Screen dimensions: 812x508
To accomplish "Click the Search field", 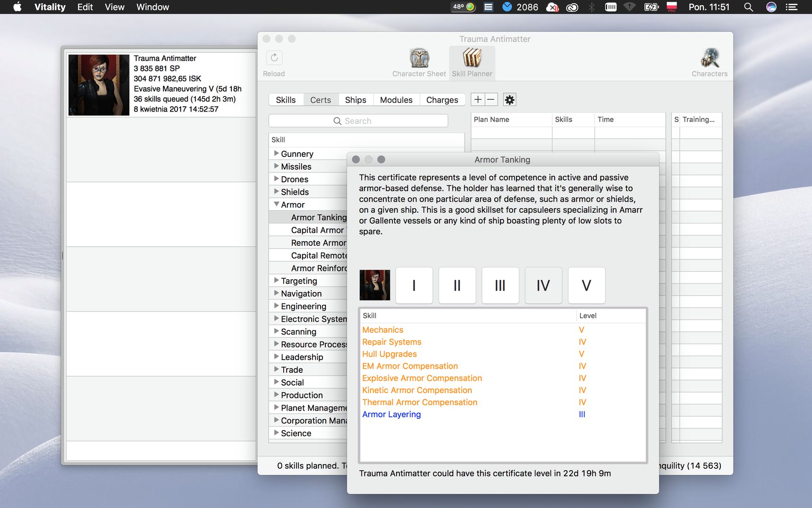I will coord(358,121).
